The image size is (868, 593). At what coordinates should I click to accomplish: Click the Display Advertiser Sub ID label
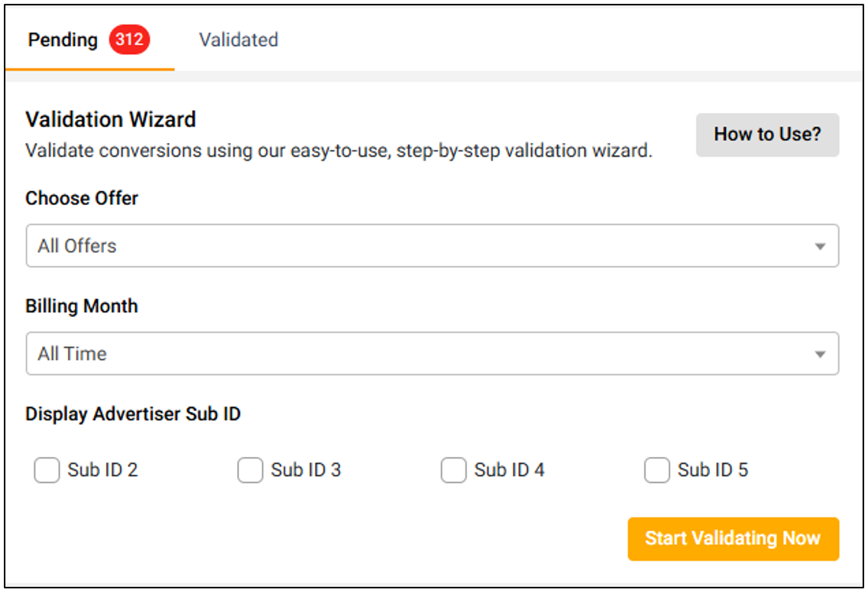(x=133, y=414)
